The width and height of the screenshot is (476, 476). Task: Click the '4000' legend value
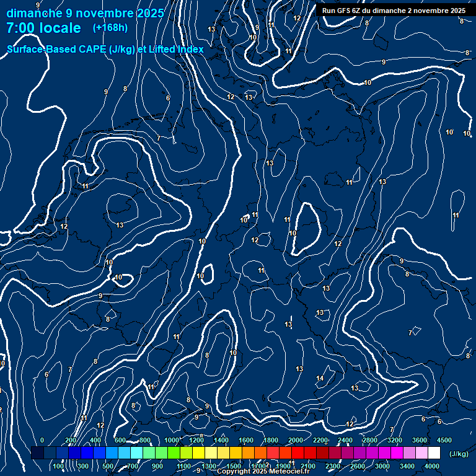[431, 466]
